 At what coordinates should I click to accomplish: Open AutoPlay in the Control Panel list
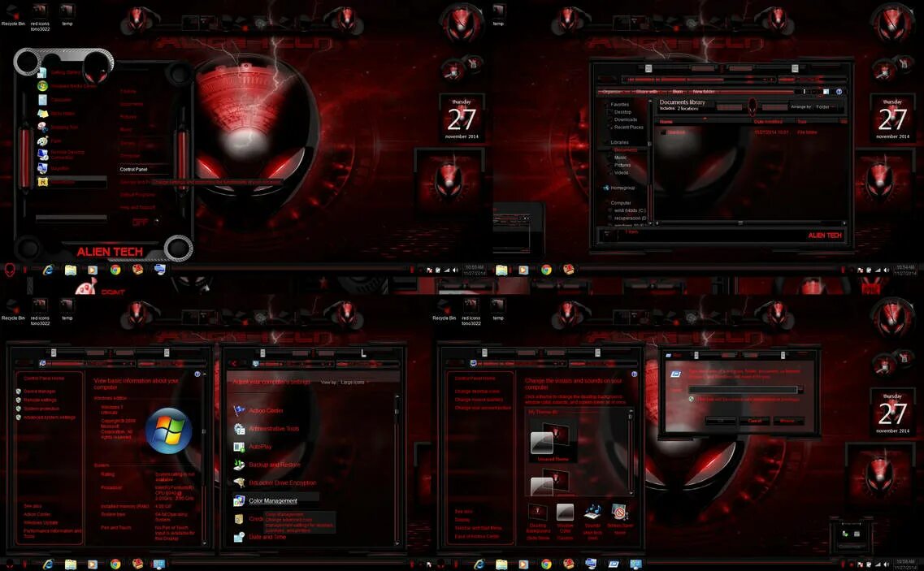click(x=253, y=447)
